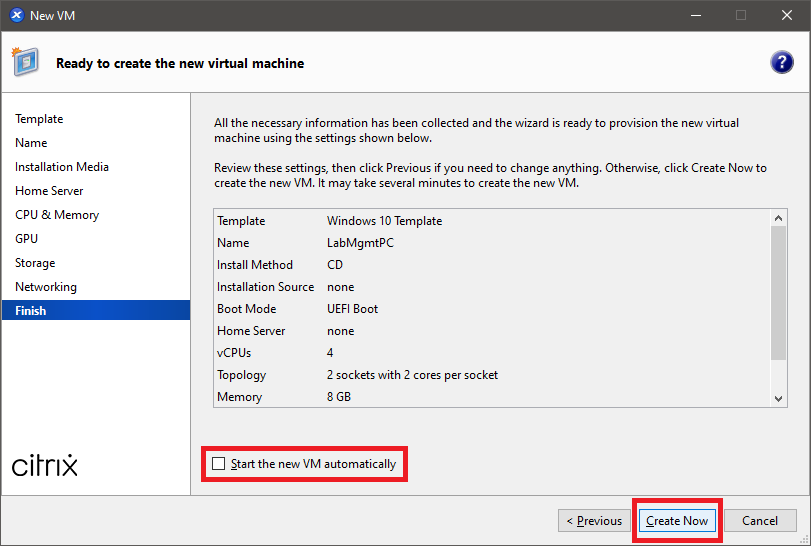Open the GPU wizard step

[26, 239]
